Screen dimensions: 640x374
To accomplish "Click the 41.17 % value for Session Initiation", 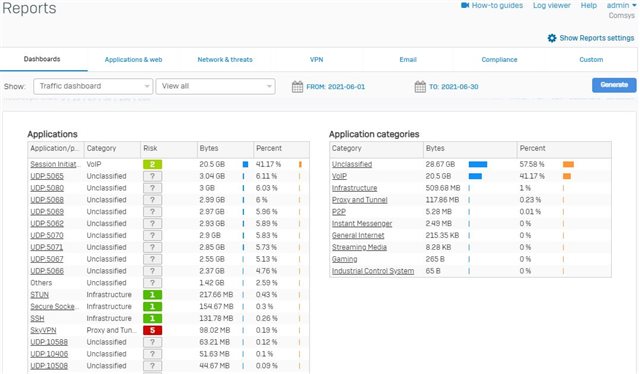I will pos(269,164).
